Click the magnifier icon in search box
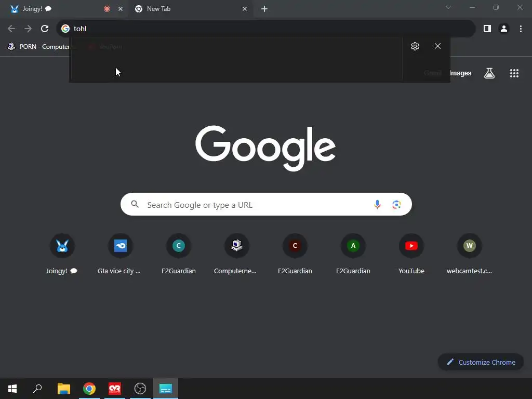Image resolution: width=532 pixels, height=399 pixels. pos(135,204)
